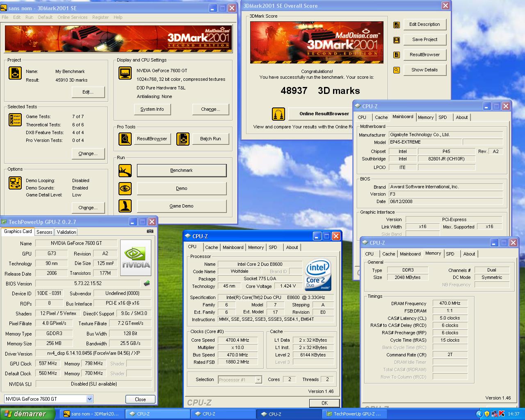Image resolution: width=525 pixels, height=420 pixels.
Task: Click the Close button in GPU-Z
Action: pos(140,399)
